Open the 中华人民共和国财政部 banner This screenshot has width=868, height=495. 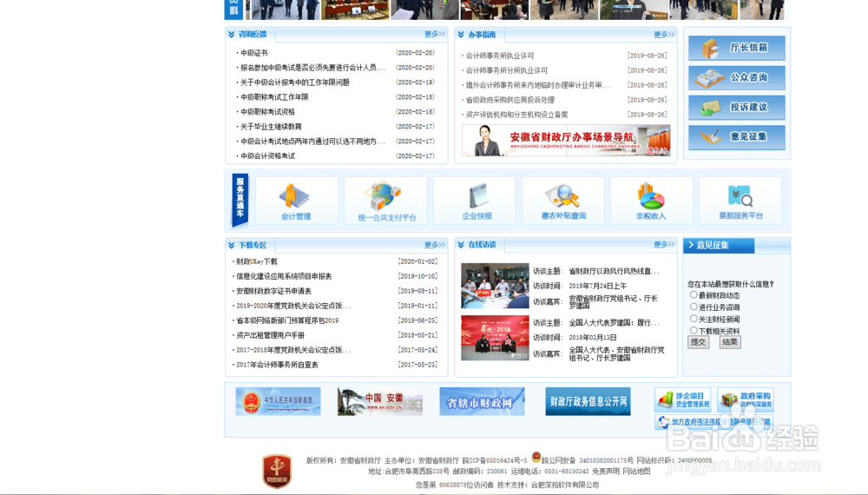click(278, 401)
